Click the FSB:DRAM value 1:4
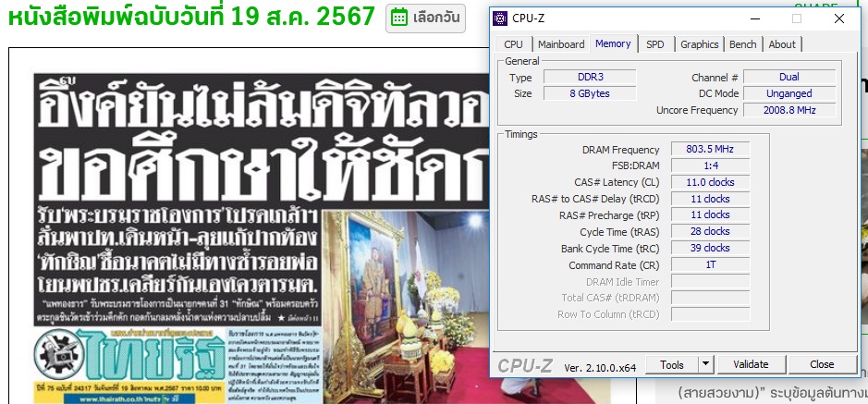This screenshot has width=868, height=404. [710, 165]
